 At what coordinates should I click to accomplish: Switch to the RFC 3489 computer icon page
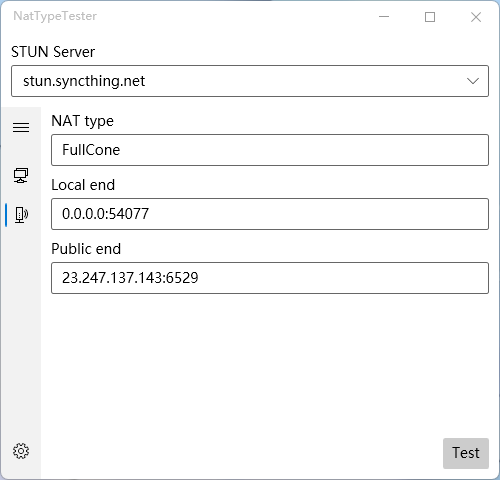(21, 175)
